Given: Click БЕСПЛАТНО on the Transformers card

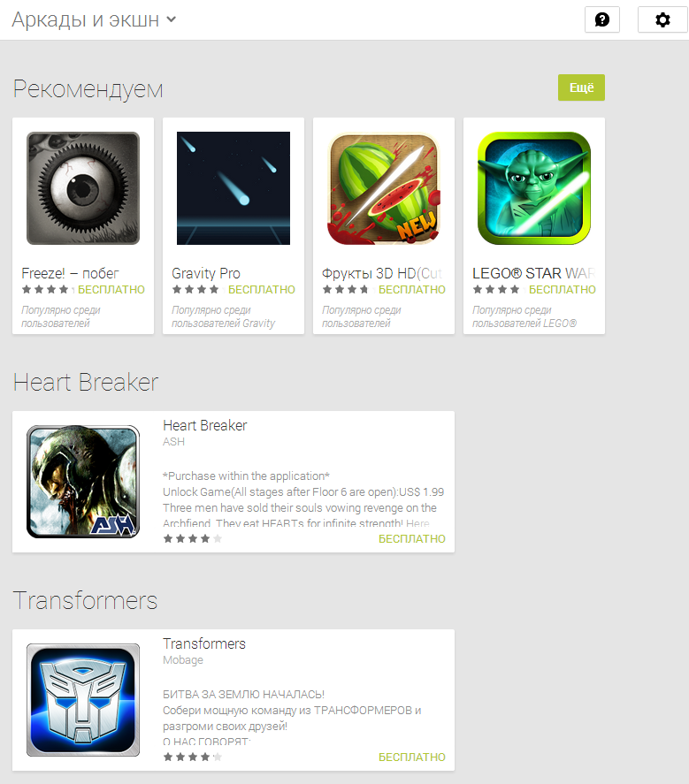Looking at the screenshot, I should click(412, 757).
